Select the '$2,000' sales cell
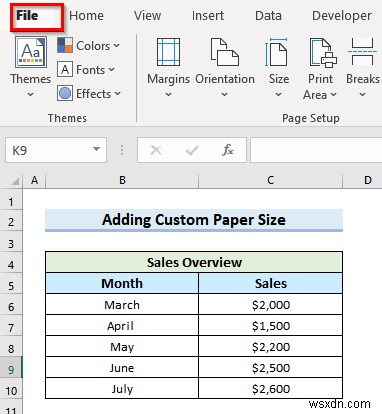382x414 pixels. click(271, 305)
